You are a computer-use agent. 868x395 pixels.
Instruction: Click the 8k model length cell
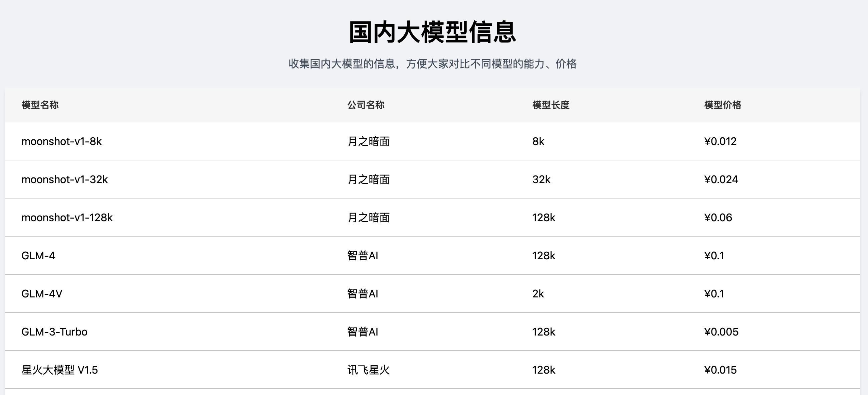click(538, 141)
